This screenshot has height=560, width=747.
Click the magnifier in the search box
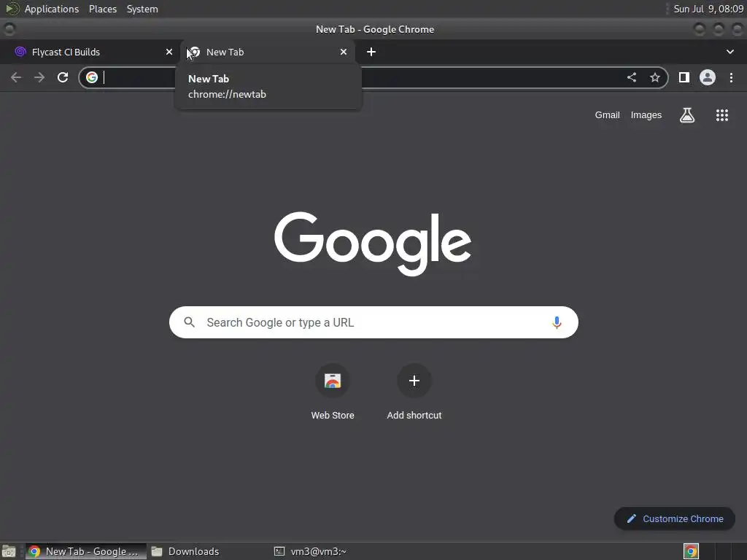tap(189, 322)
